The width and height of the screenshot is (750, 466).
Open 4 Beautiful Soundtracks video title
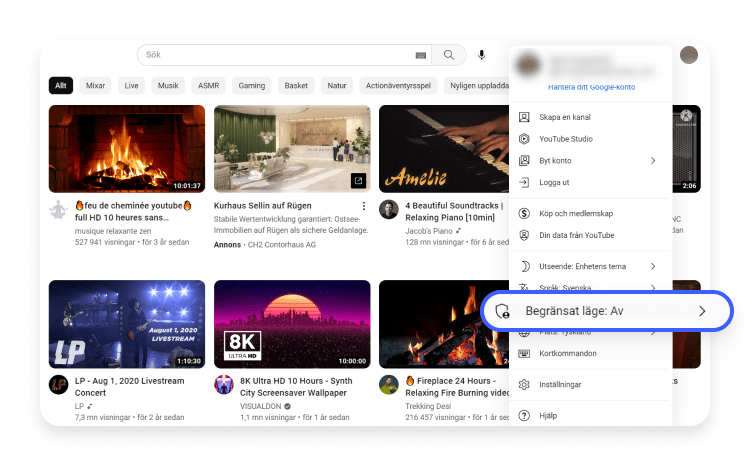pyautogui.click(x=454, y=211)
